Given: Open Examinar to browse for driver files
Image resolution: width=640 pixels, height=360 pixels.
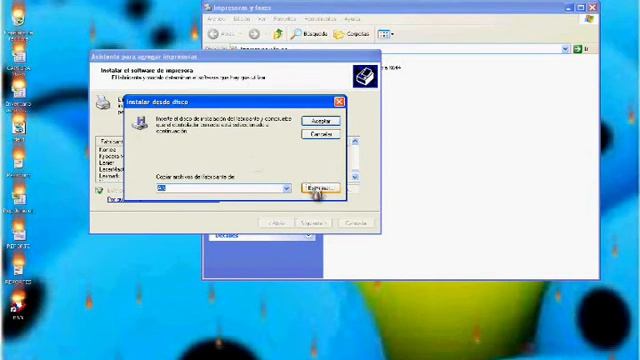Looking at the screenshot, I should [321, 188].
